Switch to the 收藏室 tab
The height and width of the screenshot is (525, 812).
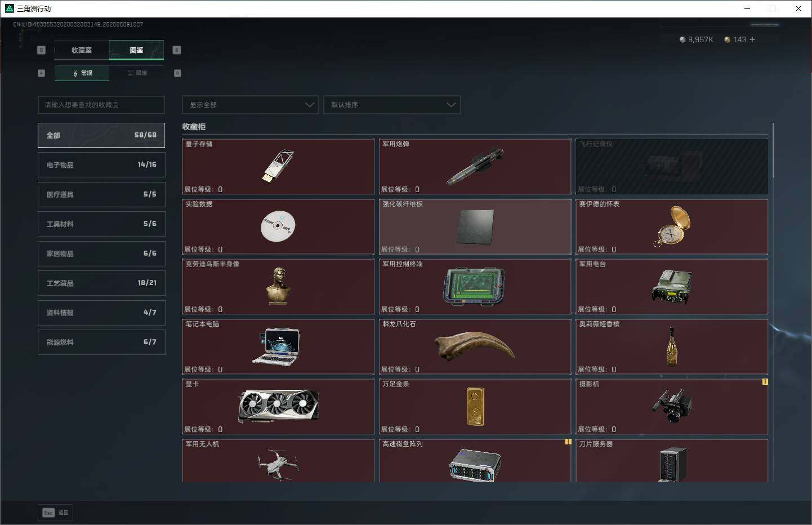pos(82,50)
